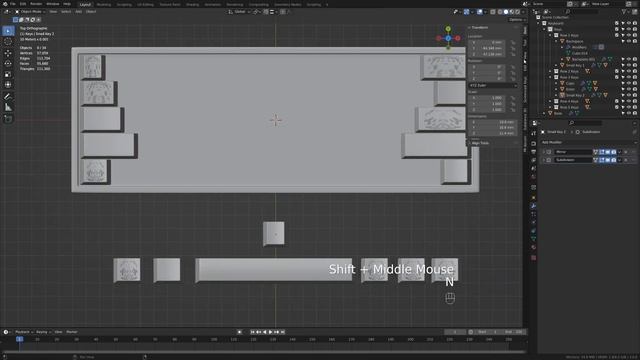Toggle viewport visibility of Small Key 2

tap(629, 95)
